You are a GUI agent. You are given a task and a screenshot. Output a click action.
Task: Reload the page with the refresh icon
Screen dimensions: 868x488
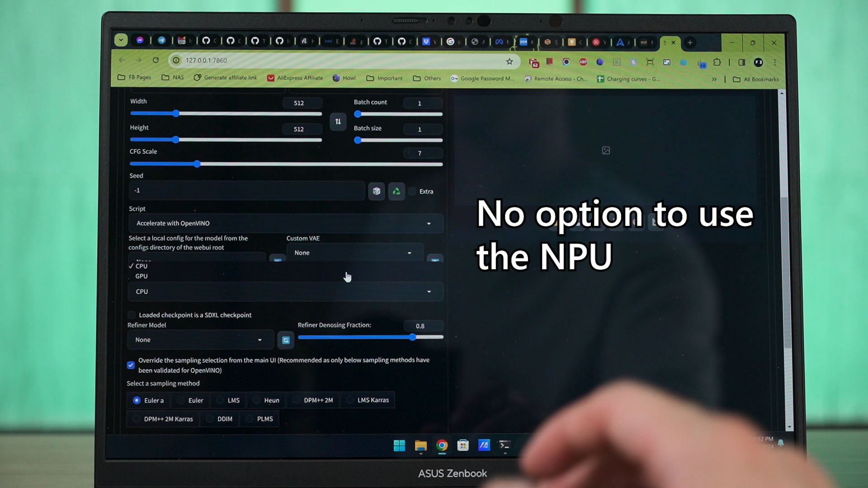click(156, 60)
